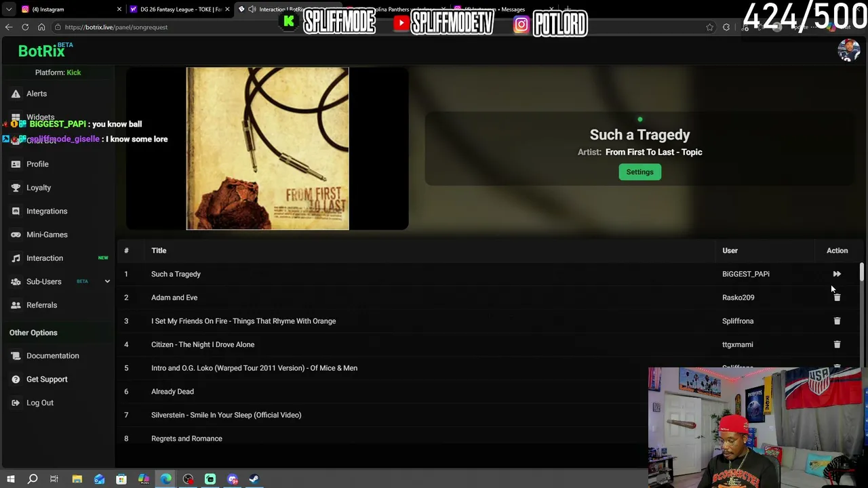Select Citizen - The Night I Drove Alone
The width and height of the screenshot is (868, 488).
coord(203,344)
